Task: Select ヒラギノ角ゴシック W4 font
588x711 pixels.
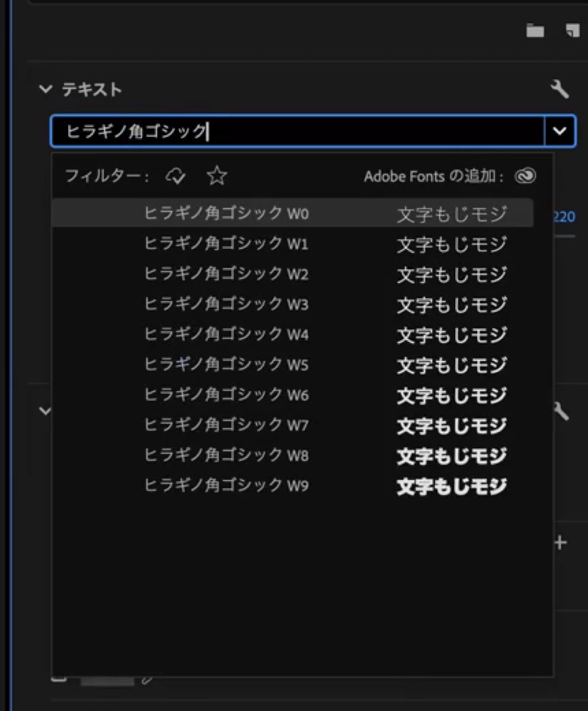Action: 293,334
